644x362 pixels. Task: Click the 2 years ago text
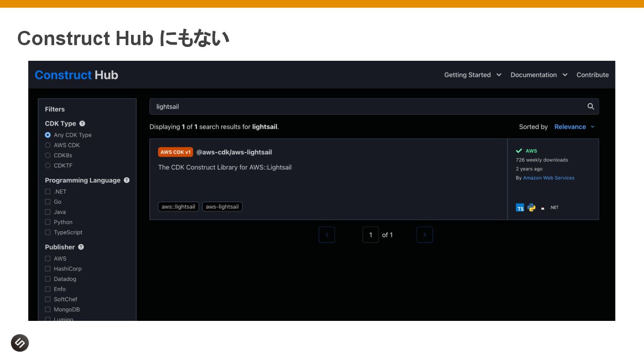click(x=529, y=169)
